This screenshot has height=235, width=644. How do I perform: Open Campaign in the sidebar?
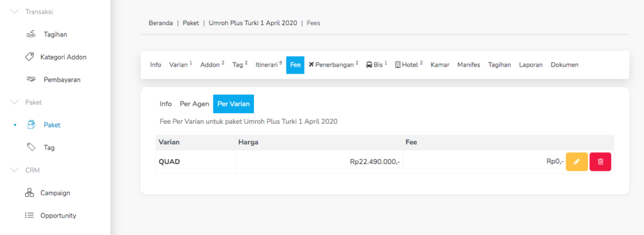point(55,193)
